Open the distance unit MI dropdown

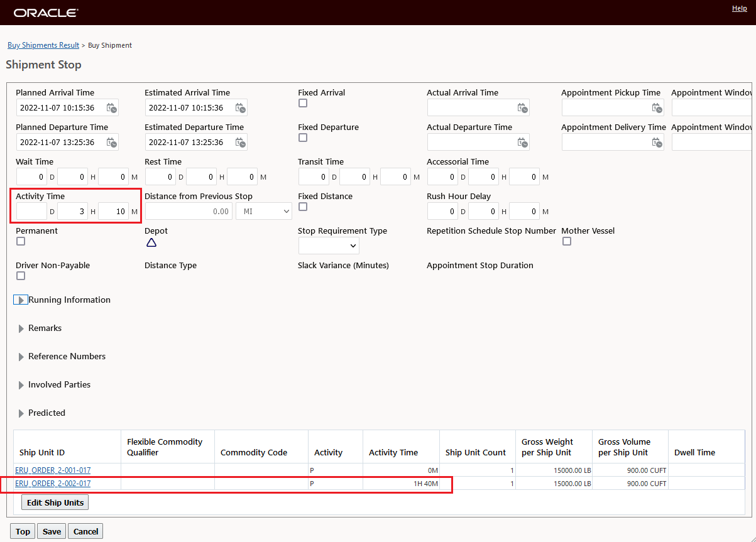(x=264, y=212)
